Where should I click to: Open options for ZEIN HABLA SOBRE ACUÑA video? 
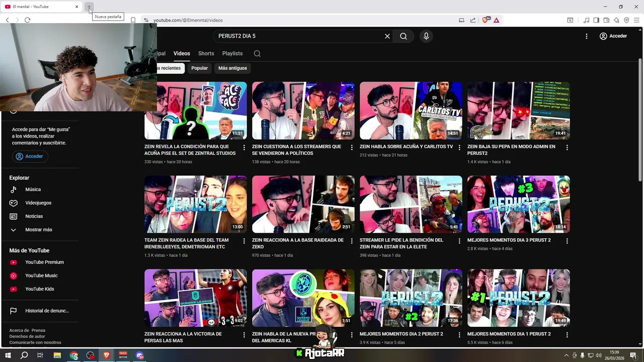(x=459, y=147)
